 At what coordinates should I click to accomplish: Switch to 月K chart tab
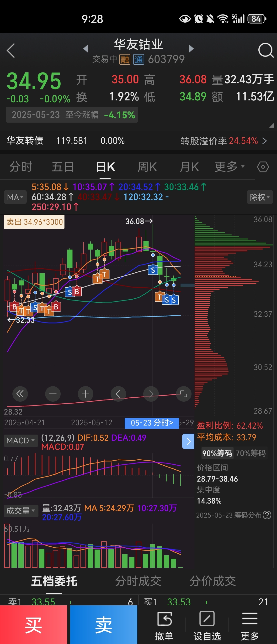pos(189,167)
